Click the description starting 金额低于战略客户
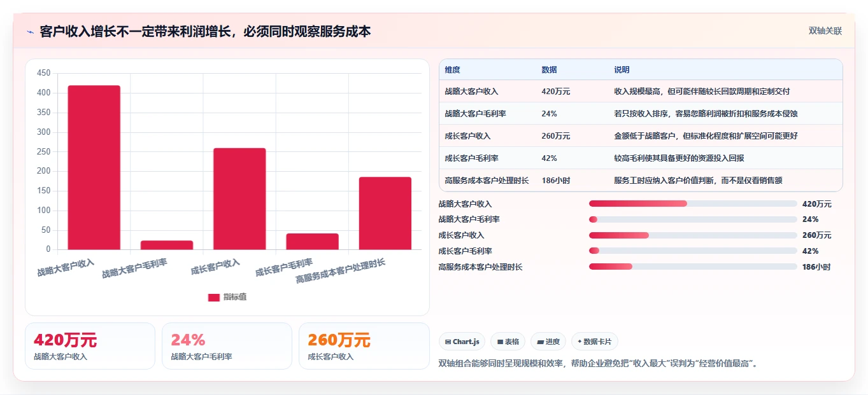Image resolution: width=868 pixels, height=395 pixels. pos(706,135)
